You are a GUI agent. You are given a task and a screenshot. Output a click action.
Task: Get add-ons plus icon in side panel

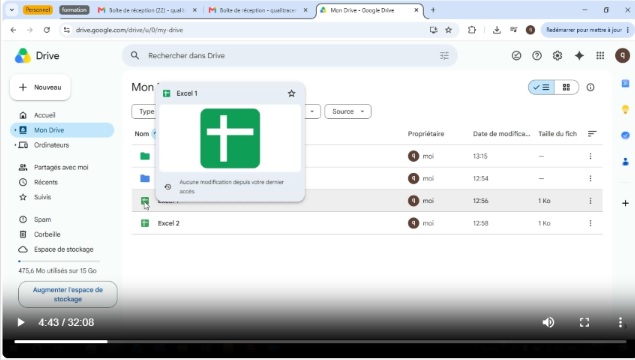(625, 203)
